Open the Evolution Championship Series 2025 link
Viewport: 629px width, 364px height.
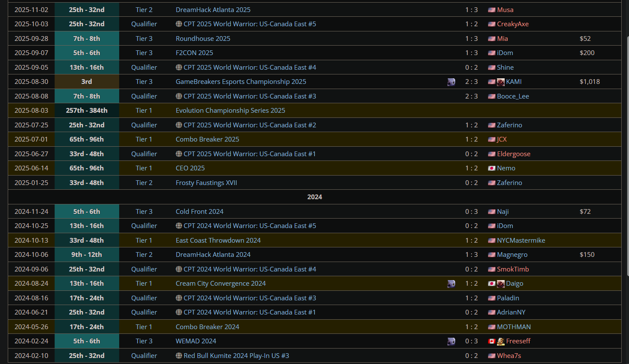coord(230,111)
